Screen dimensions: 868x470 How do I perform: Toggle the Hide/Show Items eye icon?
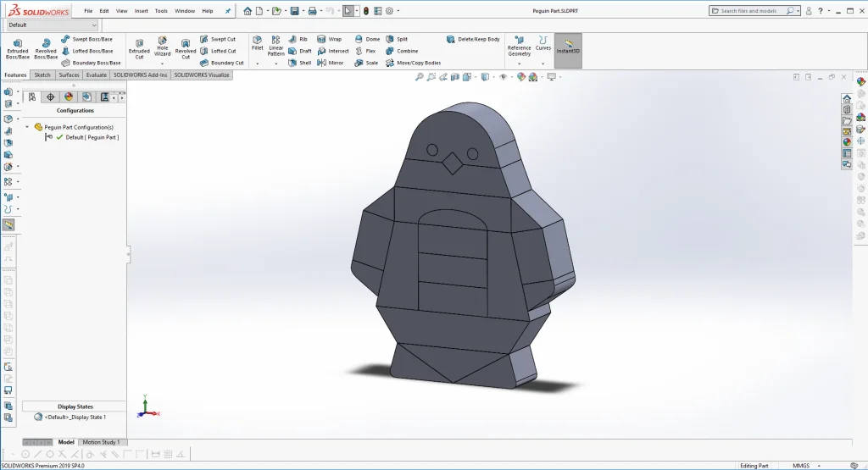(x=504, y=77)
